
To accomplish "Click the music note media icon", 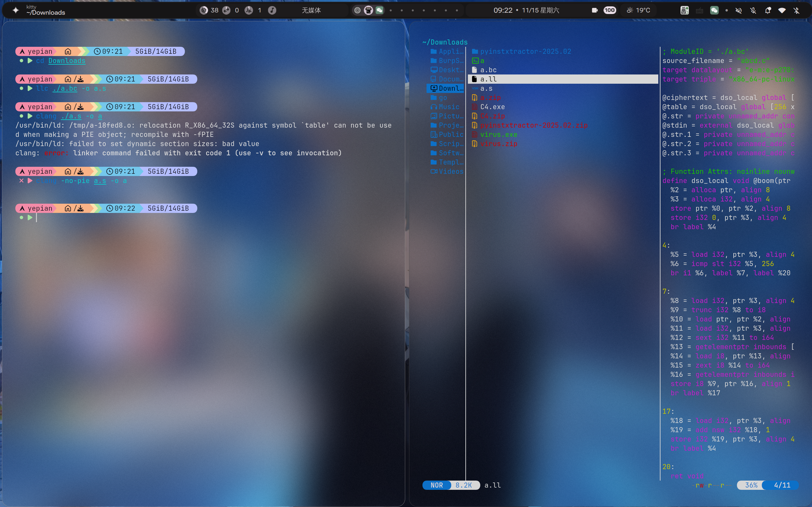I will (x=272, y=10).
